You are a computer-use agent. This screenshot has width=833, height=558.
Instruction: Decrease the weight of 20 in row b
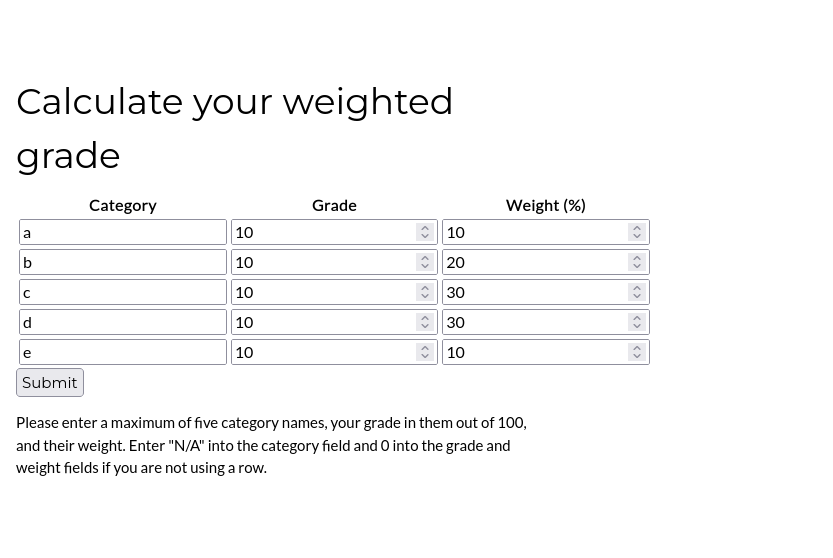tap(637, 267)
